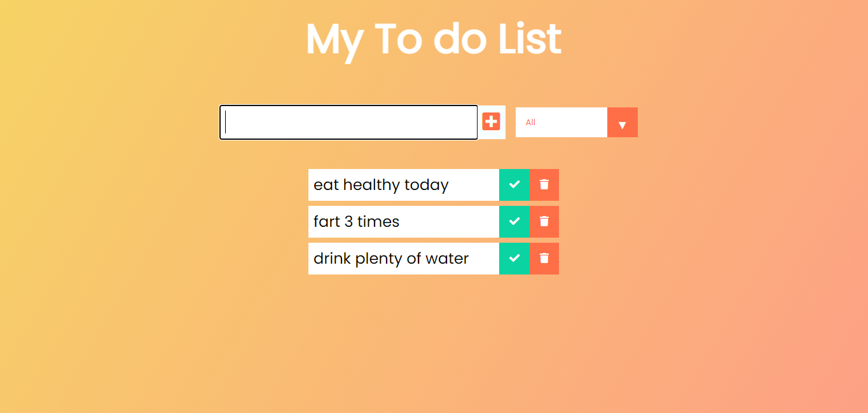This screenshot has width=868, height=413.
Task: Check off 'drink plenty of water'
Action: coord(514,259)
